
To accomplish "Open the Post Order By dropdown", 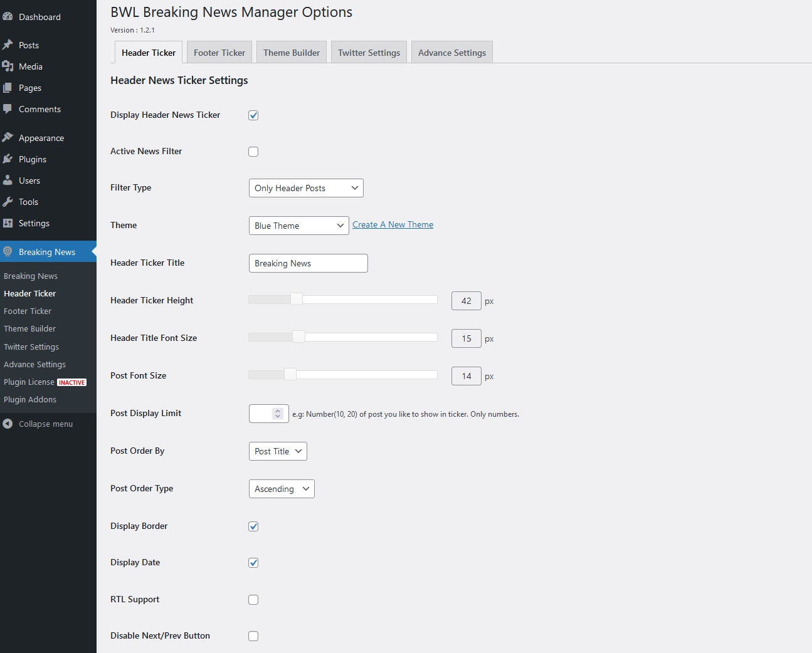I will (278, 451).
